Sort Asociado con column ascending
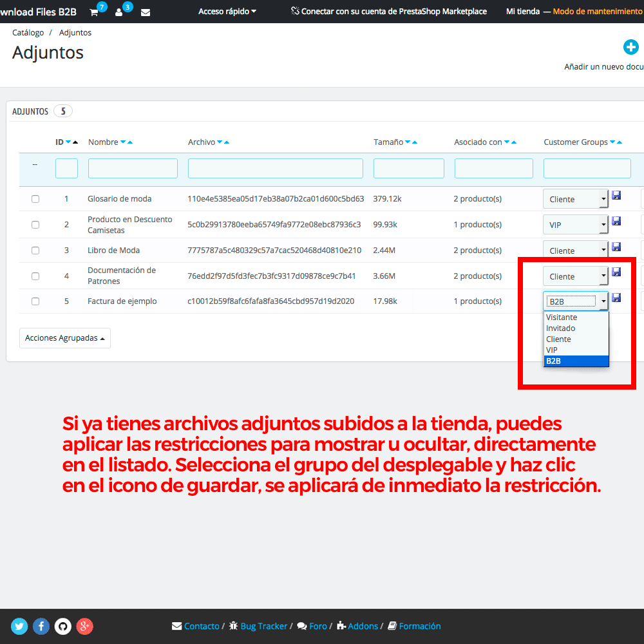Image resolution: width=644 pixels, height=644 pixels. click(514, 142)
